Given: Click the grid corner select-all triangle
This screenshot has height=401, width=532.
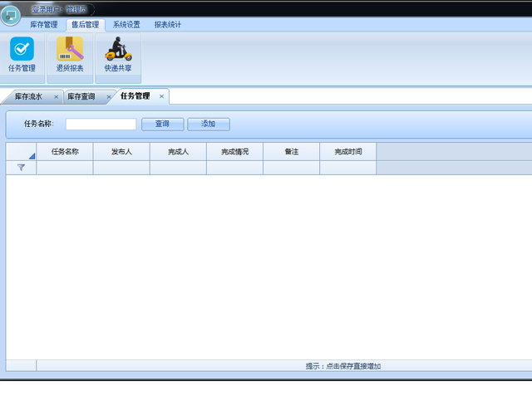Looking at the screenshot, I should (x=31, y=154).
